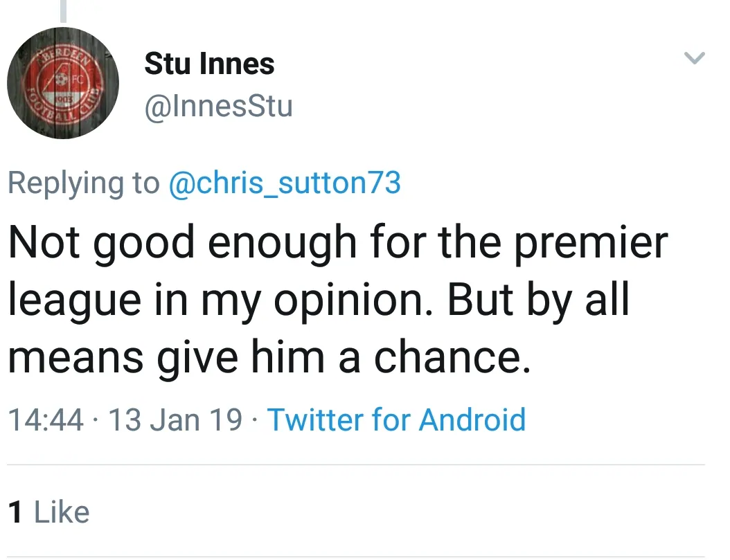This screenshot has width=730, height=560.
Task: Click the divider line above like count
Action: (x=356, y=464)
